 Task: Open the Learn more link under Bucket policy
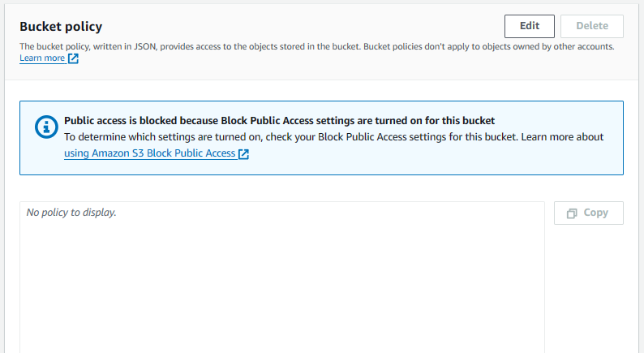pos(42,58)
